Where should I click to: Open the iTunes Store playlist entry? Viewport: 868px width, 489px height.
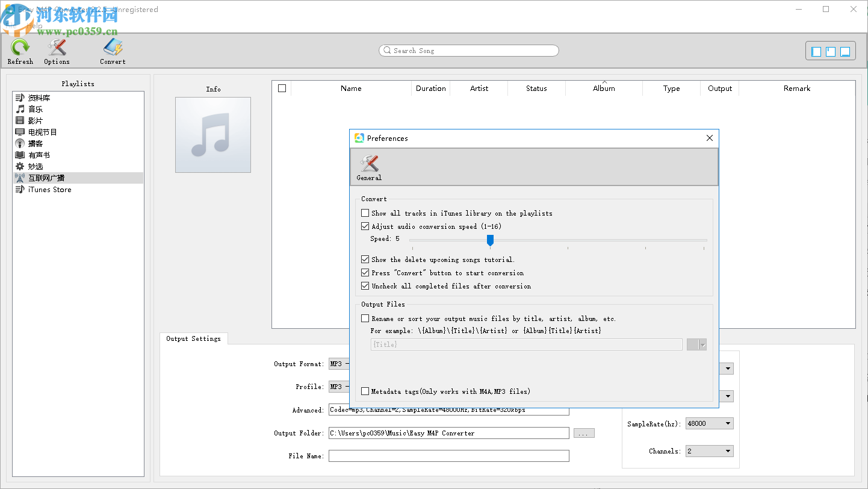pos(48,189)
